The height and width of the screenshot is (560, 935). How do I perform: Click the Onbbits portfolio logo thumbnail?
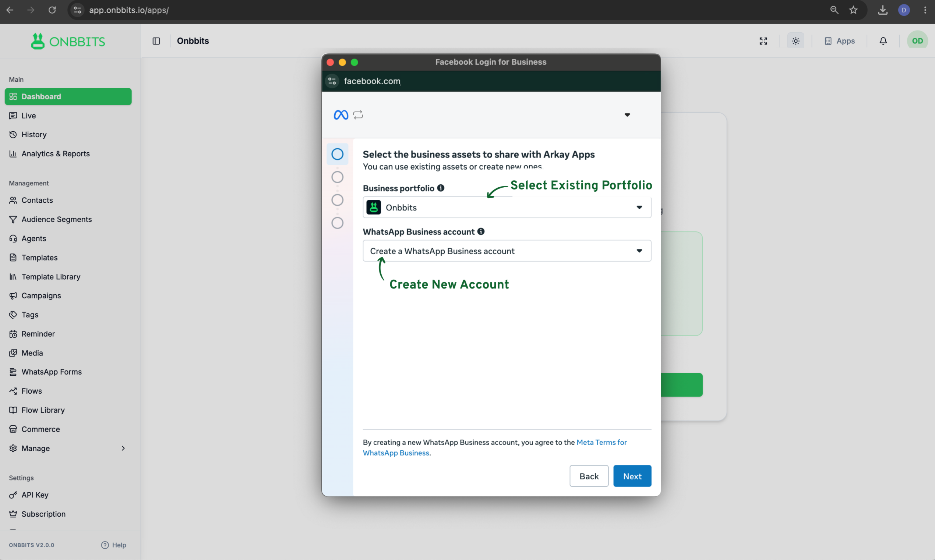(374, 208)
